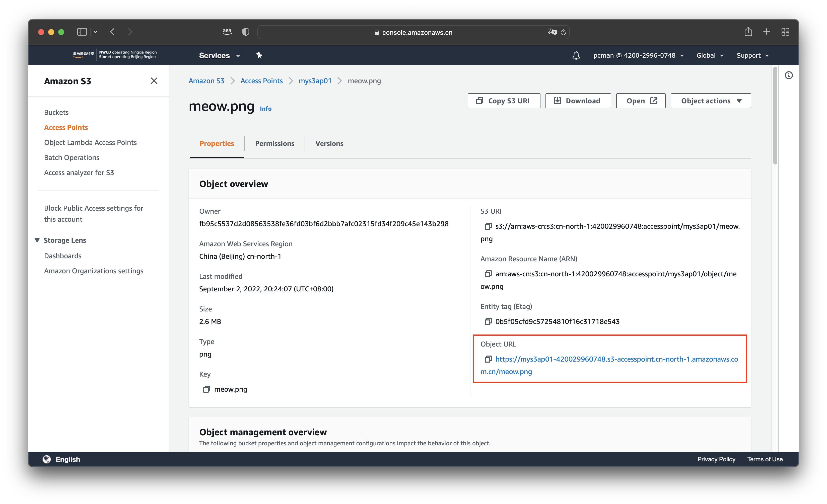The image size is (827, 504).
Task: Open the pcman account dropdown
Action: tap(638, 55)
